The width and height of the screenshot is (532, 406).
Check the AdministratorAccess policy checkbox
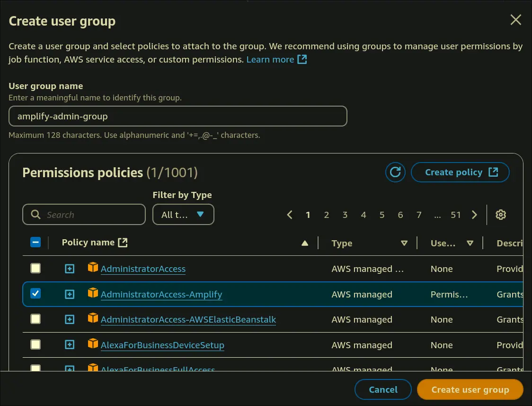click(35, 269)
